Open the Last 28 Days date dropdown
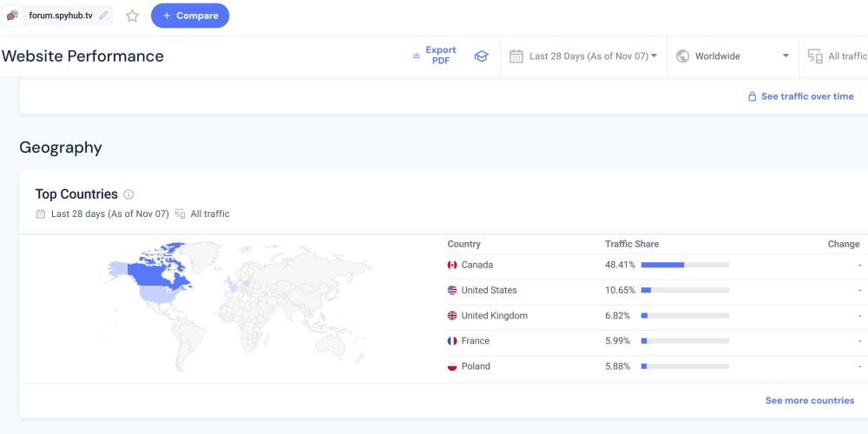Viewport: 868px width, 434px height. point(583,56)
